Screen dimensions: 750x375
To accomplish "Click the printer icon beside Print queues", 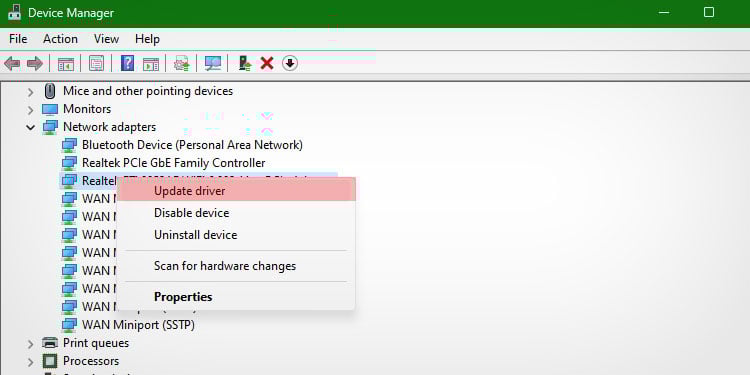I will tap(50, 343).
